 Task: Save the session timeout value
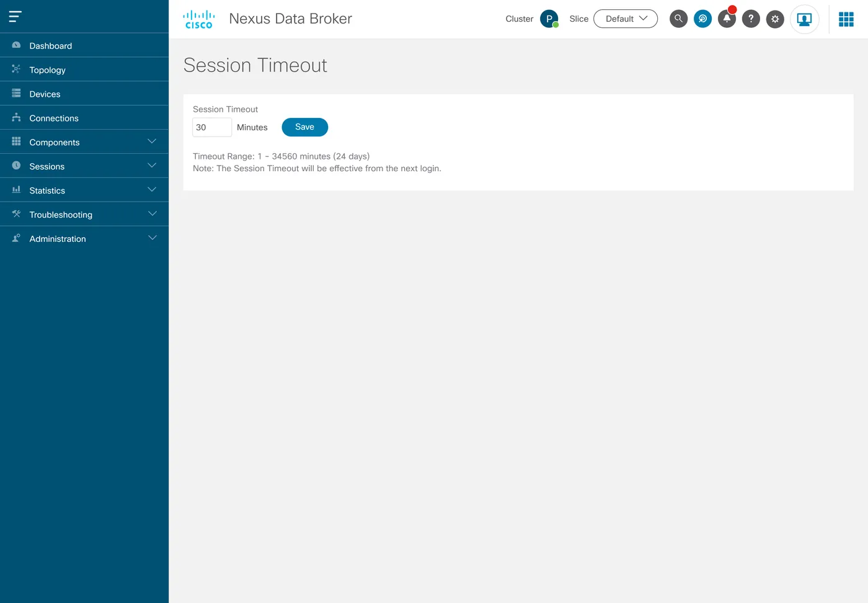[x=304, y=127]
